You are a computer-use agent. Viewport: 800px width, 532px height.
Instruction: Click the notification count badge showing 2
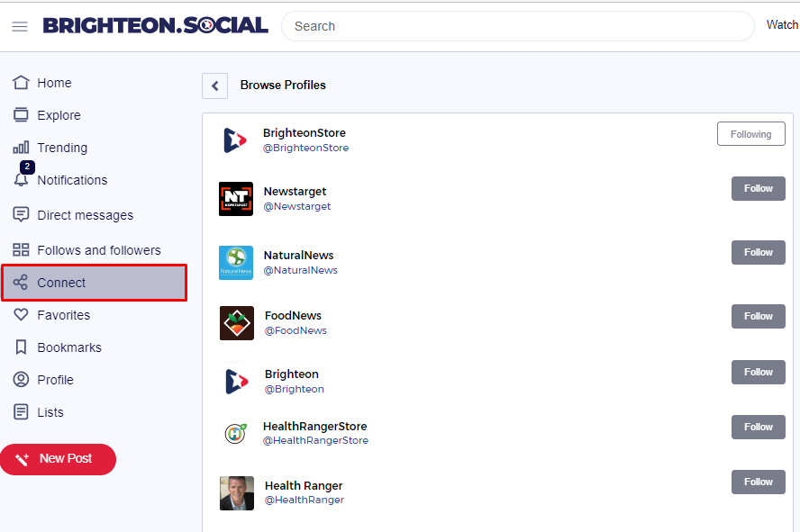27,167
